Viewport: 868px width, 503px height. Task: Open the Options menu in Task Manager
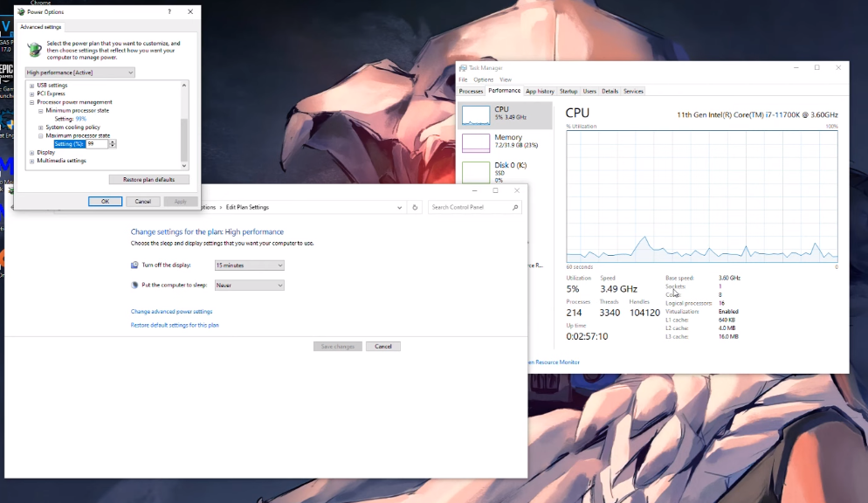tap(483, 79)
